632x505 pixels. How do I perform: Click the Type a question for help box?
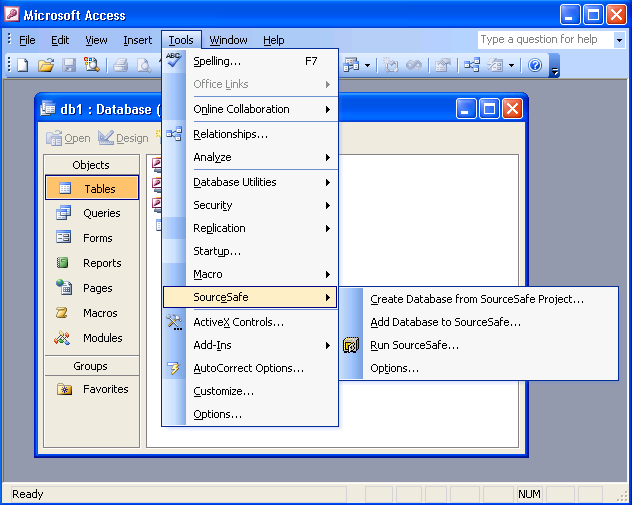546,39
